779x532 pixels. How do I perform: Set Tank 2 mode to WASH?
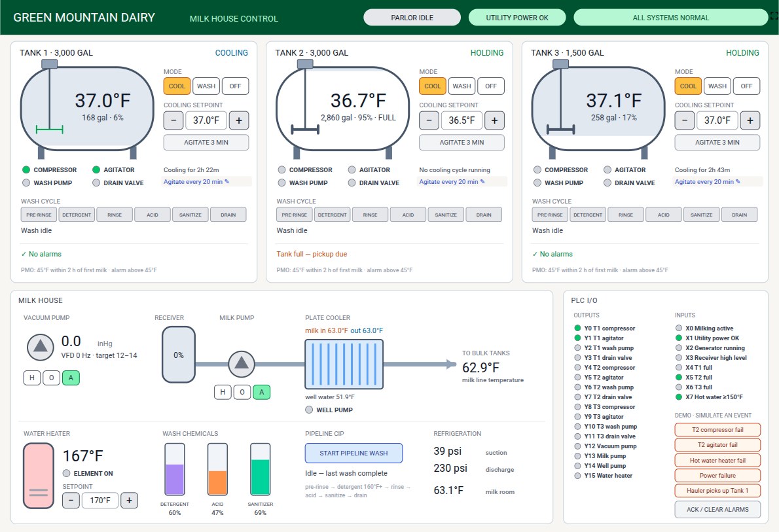[x=462, y=86]
